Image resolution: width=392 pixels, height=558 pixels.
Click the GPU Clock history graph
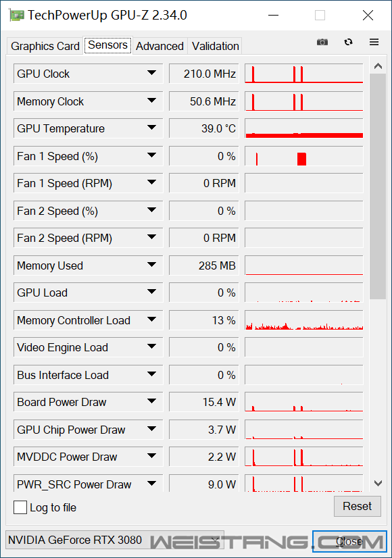(x=303, y=74)
